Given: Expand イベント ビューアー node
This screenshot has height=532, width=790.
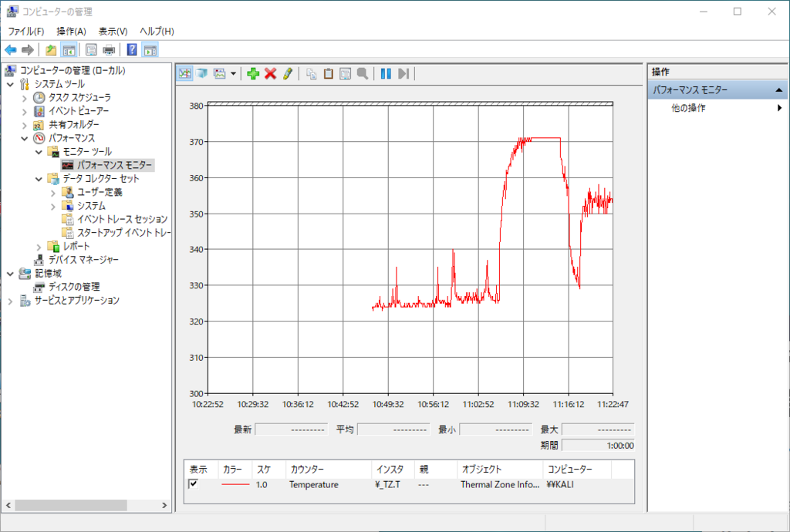Looking at the screenshot, I should (x=24, y=111).
